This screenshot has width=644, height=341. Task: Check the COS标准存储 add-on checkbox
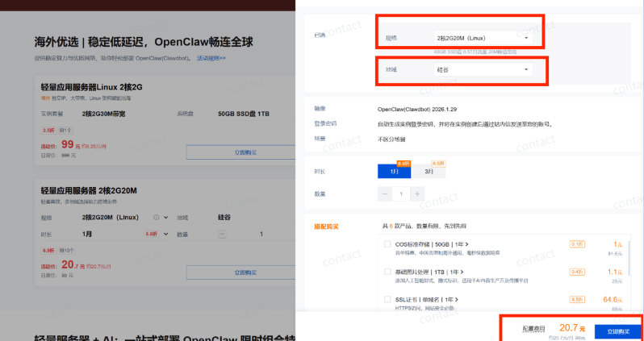387,244
